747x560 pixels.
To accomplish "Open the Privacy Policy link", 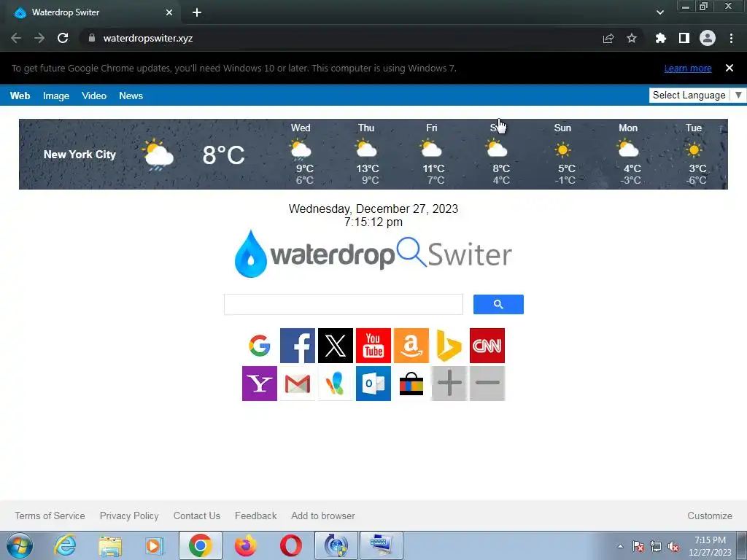I will (129, 516).
